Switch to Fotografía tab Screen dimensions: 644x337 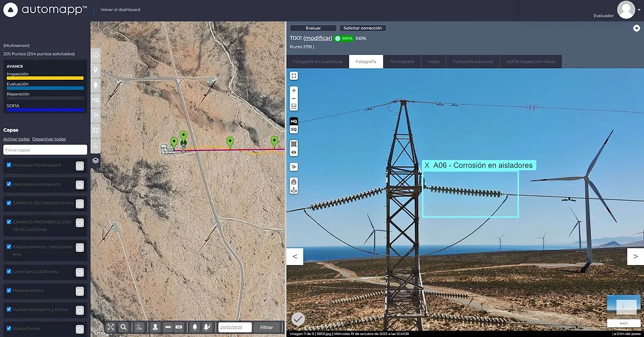366,62
